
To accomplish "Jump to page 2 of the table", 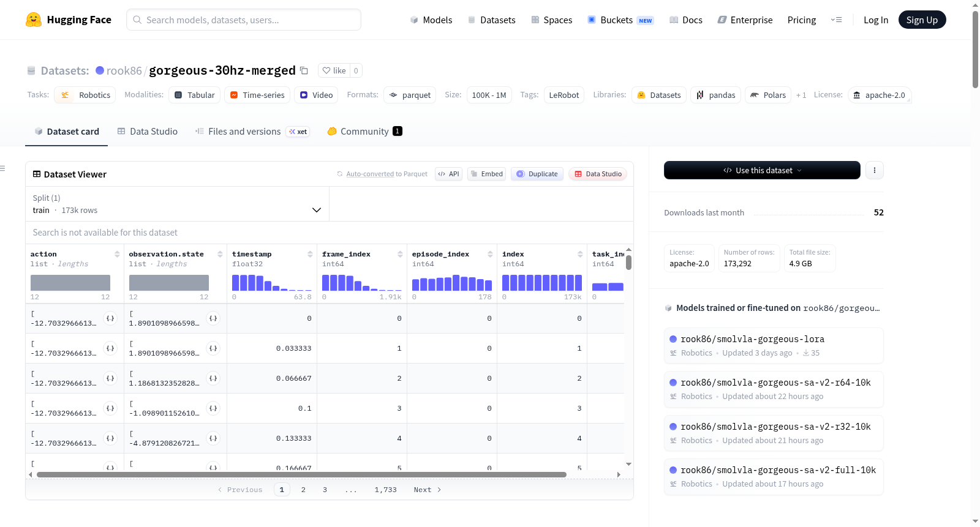I will tap(303, 490).
